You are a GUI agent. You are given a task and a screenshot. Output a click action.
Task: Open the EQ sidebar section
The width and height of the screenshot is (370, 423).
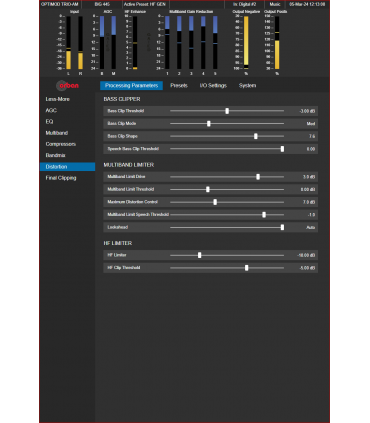coord(49,122)
